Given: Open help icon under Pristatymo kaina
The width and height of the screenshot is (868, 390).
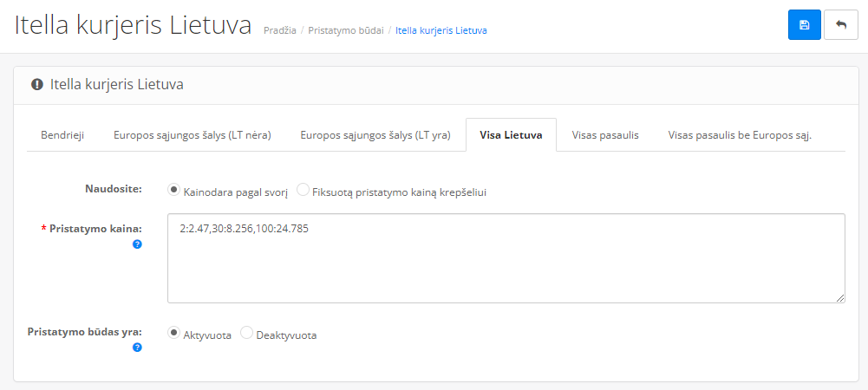Looking at the screenshot, I should click(x=137, y=244).
